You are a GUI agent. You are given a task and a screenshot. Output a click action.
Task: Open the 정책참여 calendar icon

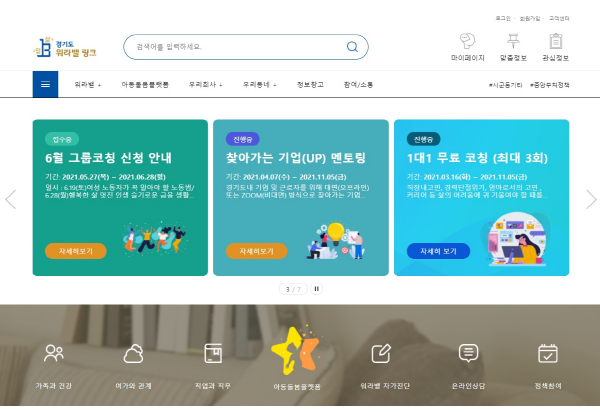pos(548,353)
